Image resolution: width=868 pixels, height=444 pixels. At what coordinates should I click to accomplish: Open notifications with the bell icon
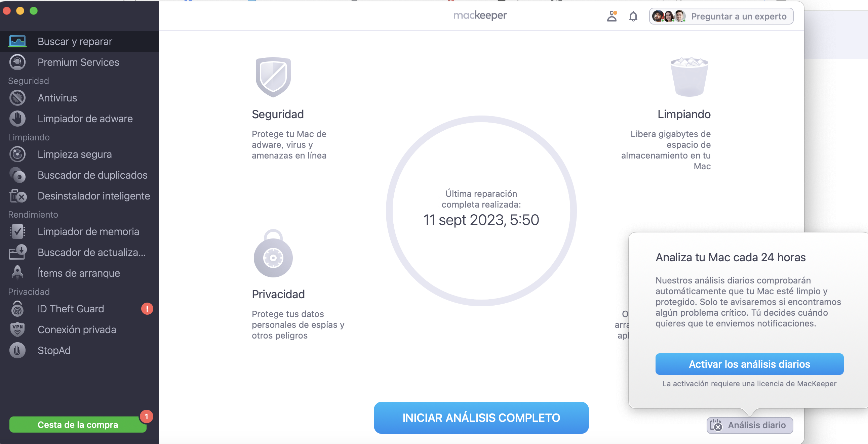pos(633,16)
